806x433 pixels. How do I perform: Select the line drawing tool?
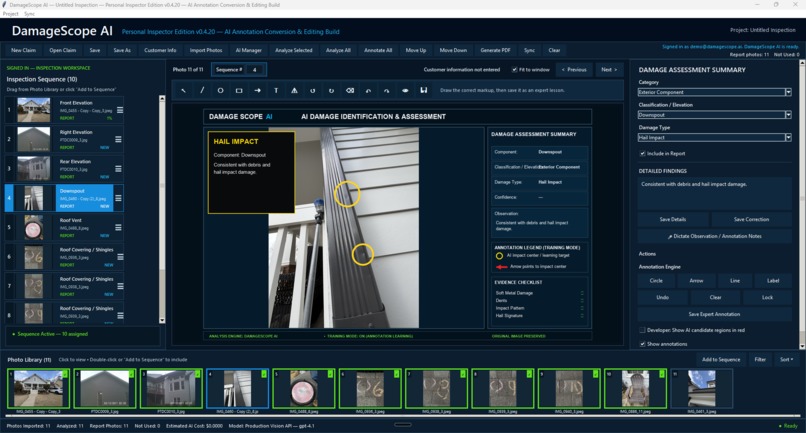pos(202,91)
